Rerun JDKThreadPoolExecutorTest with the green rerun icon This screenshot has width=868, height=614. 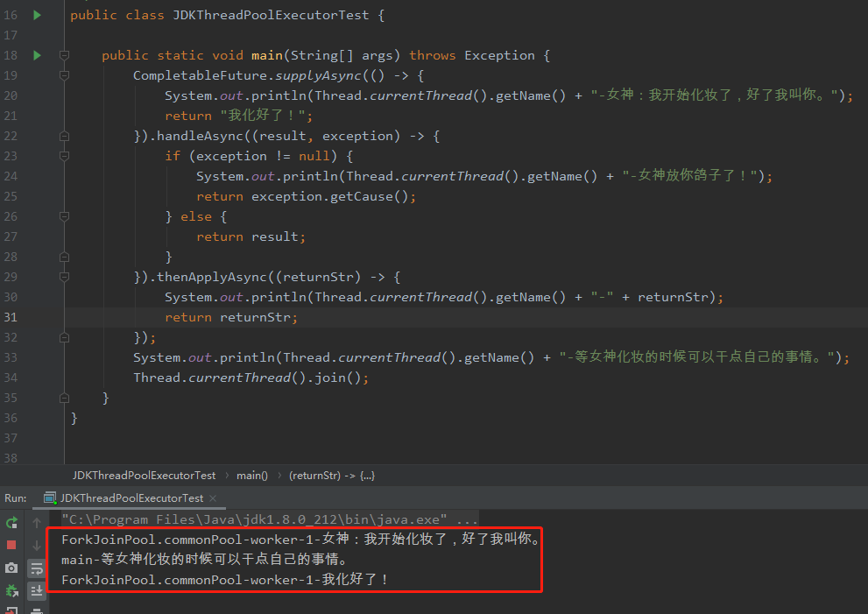tap(11, 523)
